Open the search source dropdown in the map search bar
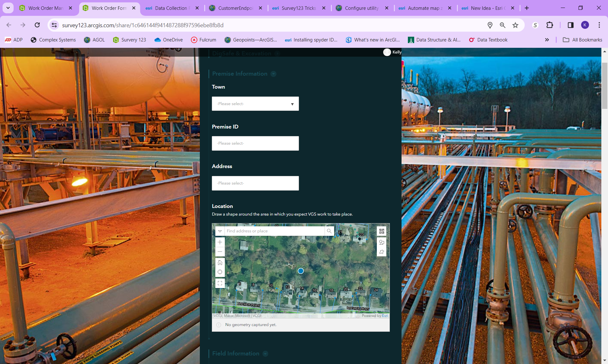 [x=220, y=231]
